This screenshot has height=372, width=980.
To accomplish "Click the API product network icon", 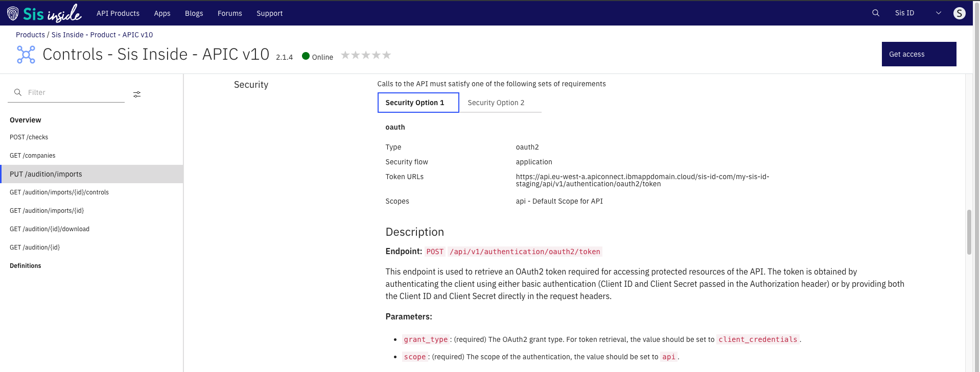I will [x=26, y=55].
